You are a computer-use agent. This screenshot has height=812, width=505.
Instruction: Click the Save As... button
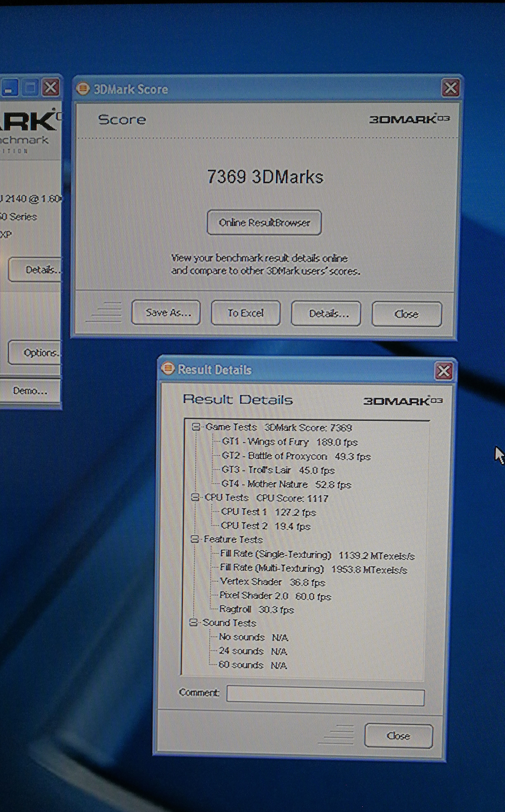166,313
